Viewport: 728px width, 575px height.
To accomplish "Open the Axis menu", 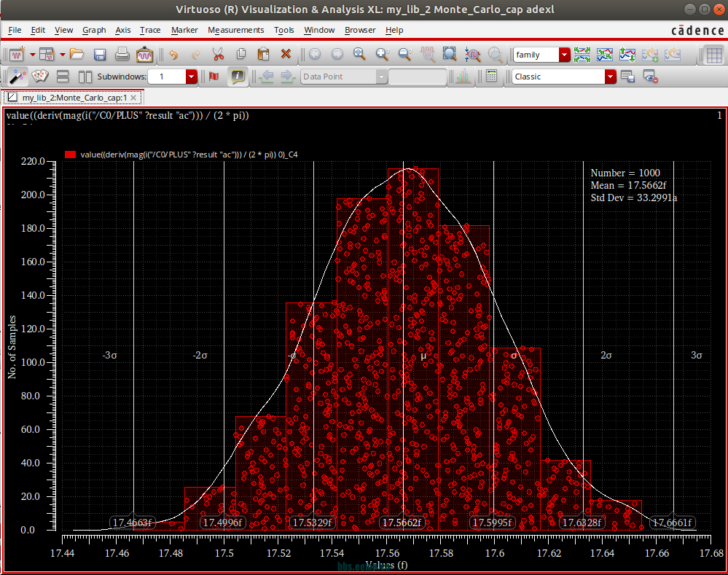I will pos(122,30).
